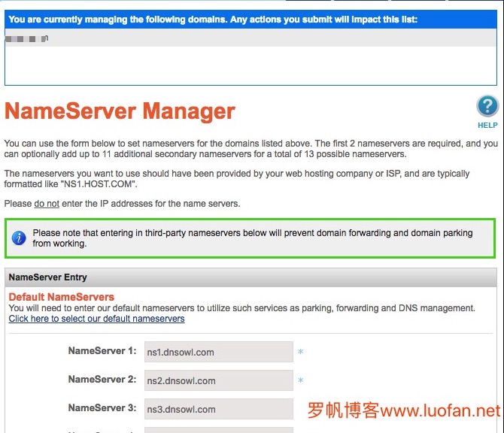Screen dimensions: 504x433
Task: Click the blue info icon in the notice
Action: 19,238
